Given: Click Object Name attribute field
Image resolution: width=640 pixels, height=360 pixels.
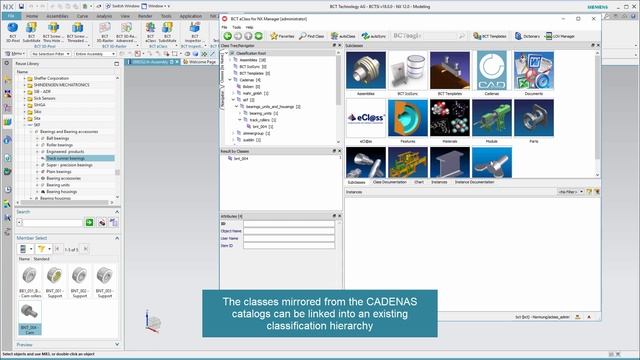Looking at the screenshot, I should (x=289, y=231).
